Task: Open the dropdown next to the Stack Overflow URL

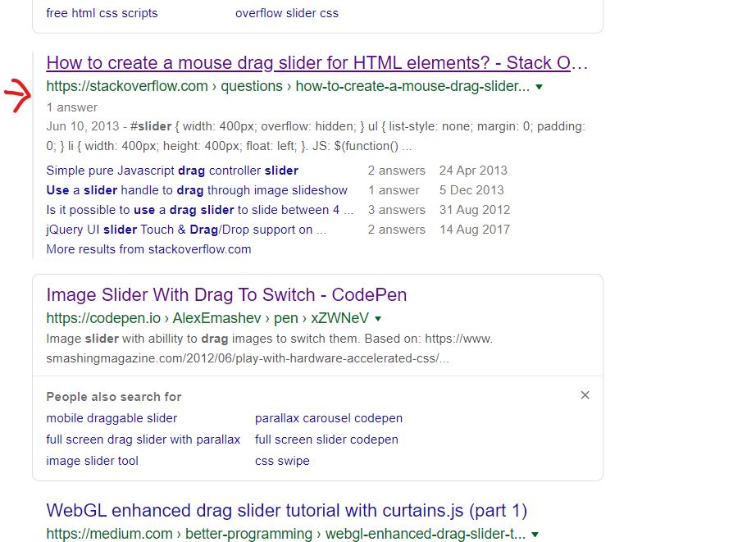Action: tap(538, 86)
